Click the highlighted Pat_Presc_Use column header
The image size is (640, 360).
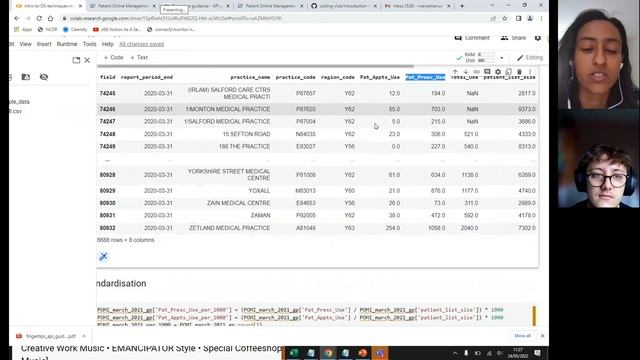(425, 77)
